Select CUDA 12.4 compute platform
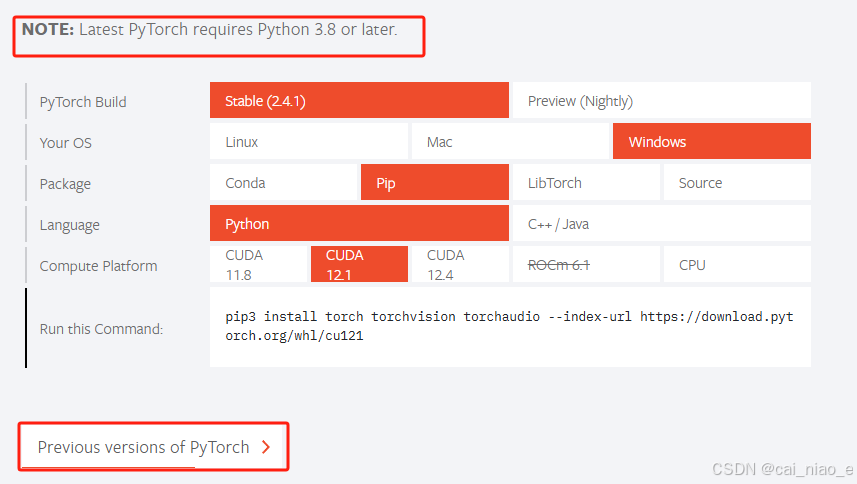This screenshot has height=484, width=857. click(460, 264)
